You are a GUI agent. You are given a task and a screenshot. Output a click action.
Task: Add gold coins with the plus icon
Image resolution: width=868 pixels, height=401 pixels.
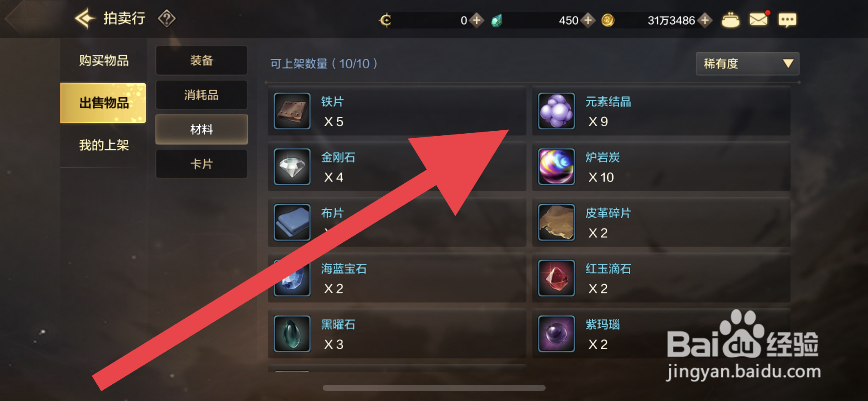point(705,20)
